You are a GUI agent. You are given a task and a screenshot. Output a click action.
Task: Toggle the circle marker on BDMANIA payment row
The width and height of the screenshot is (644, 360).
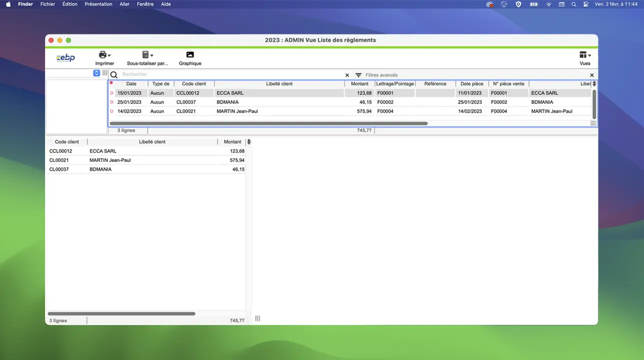click(x=112, y=102)
